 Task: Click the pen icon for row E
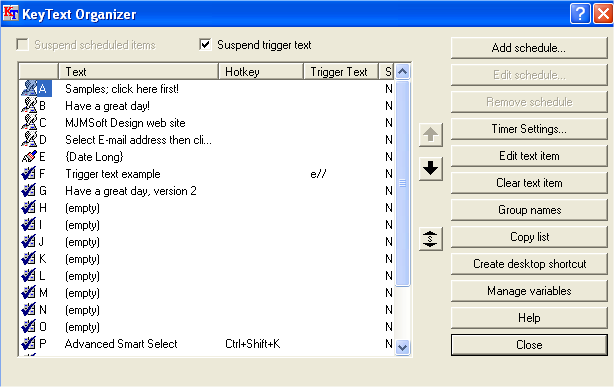coord(29,157)
